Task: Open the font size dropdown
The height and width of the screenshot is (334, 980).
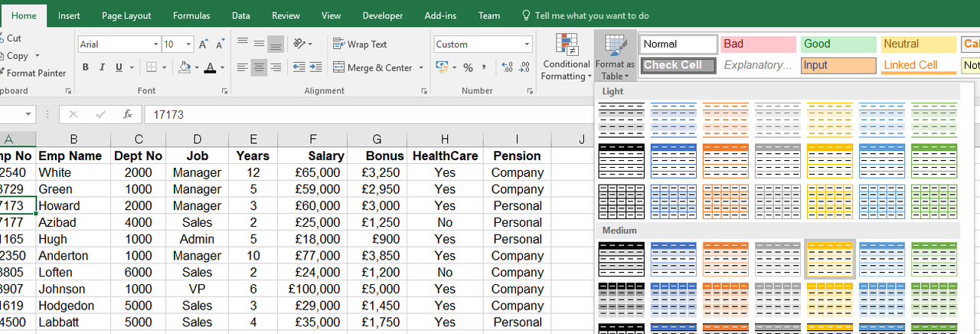Action: click(188, 44)
